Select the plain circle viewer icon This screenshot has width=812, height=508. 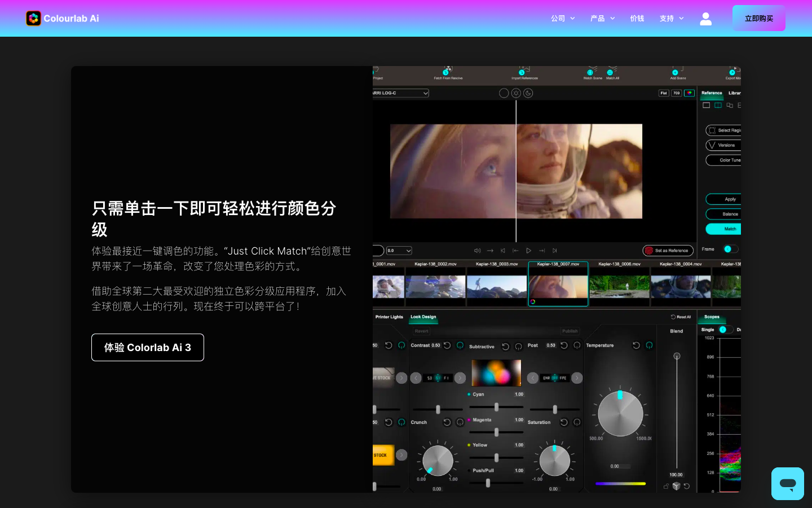click(x=504, y=93)
